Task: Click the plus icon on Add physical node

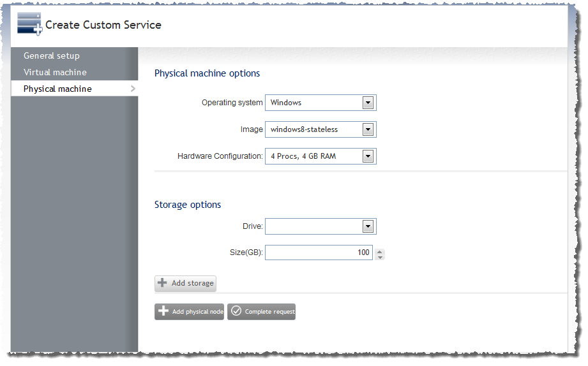Action: tap(163, 311)
